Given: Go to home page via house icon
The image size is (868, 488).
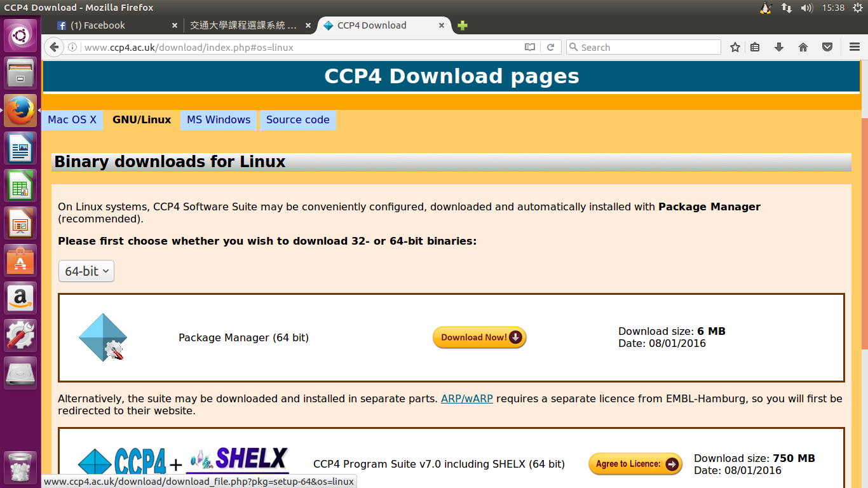Looking at the screenshot, I should [803, 47].
